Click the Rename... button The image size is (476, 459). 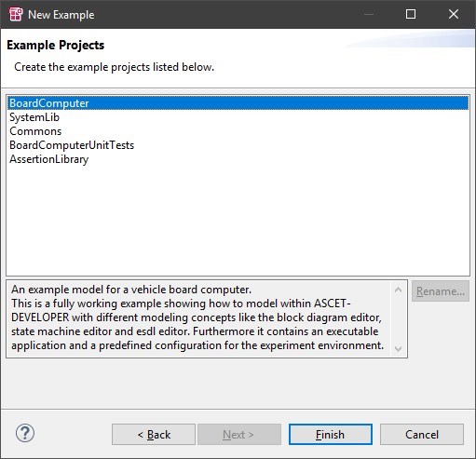441,291
